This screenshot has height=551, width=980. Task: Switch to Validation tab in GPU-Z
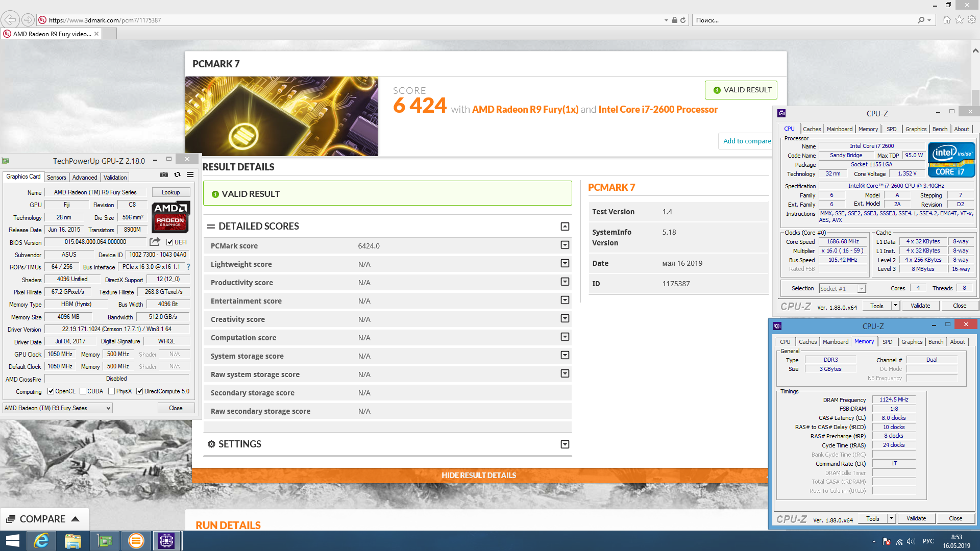click(115, 177)
